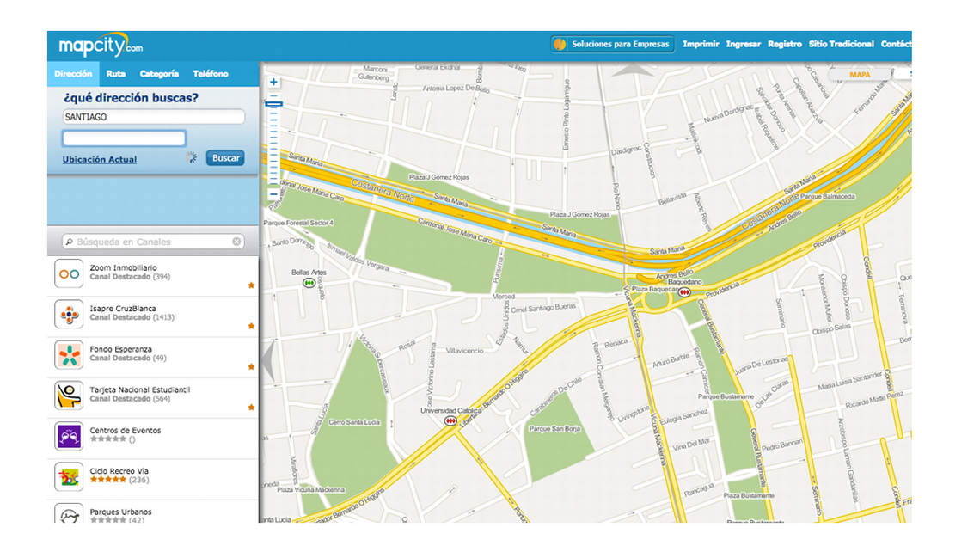Open the Centros de Eventos icon
This screenshot has width=980, height=552.
pos(69,436)
